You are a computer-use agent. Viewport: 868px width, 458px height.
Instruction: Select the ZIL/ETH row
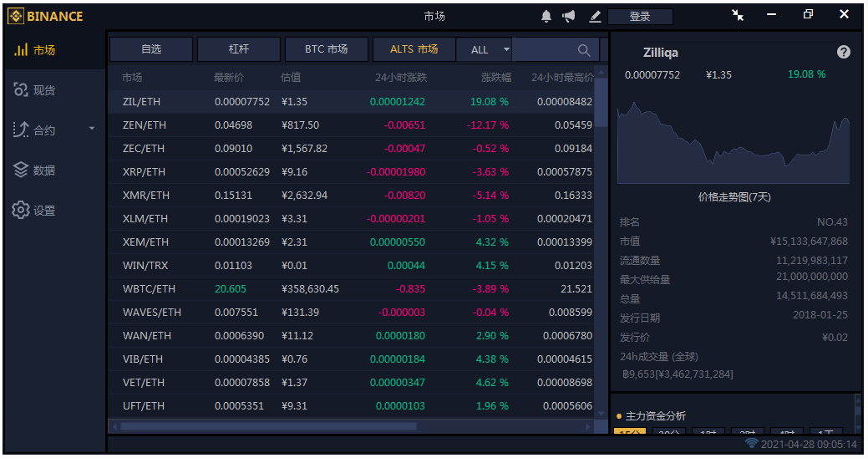(351, 102)
